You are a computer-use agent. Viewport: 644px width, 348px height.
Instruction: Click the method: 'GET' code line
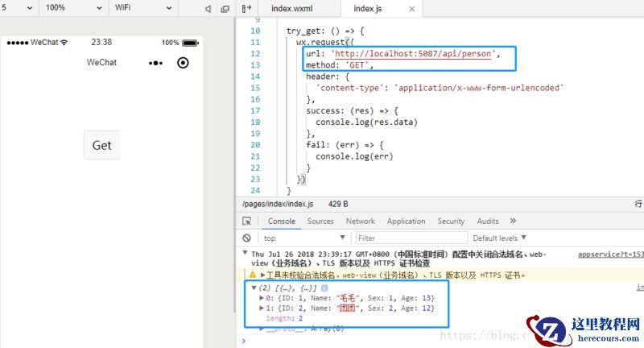pos(340,65)
